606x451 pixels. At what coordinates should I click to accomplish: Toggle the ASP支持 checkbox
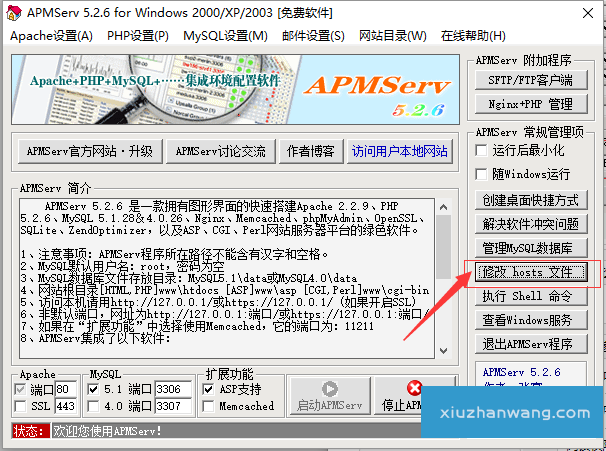208,389
